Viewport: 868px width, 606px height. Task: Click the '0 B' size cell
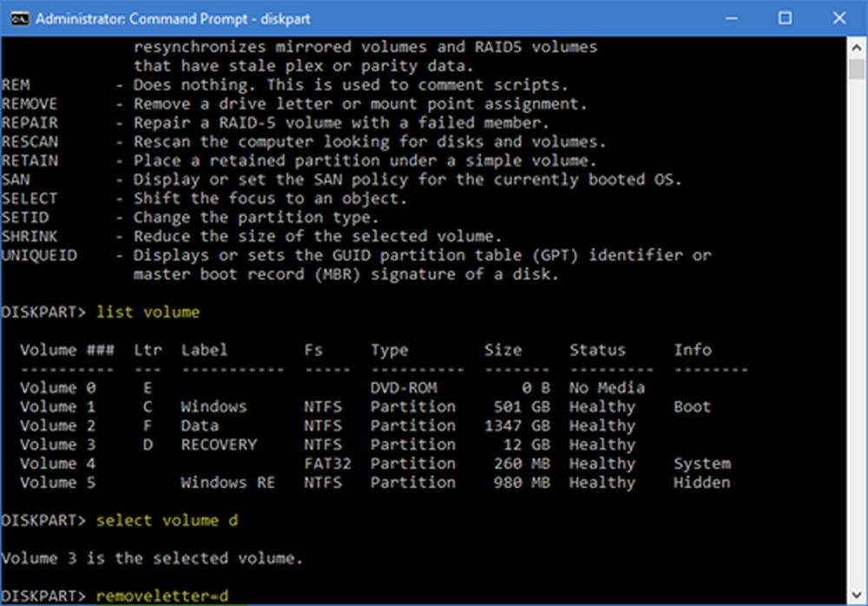coord(536,388)
